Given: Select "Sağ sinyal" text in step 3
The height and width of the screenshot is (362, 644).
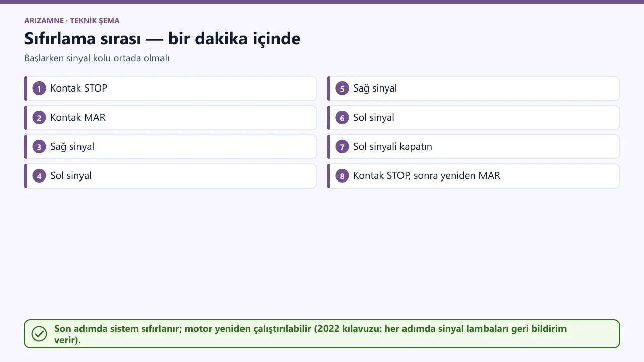Looking at the screenshot, I should coord(72,147).
